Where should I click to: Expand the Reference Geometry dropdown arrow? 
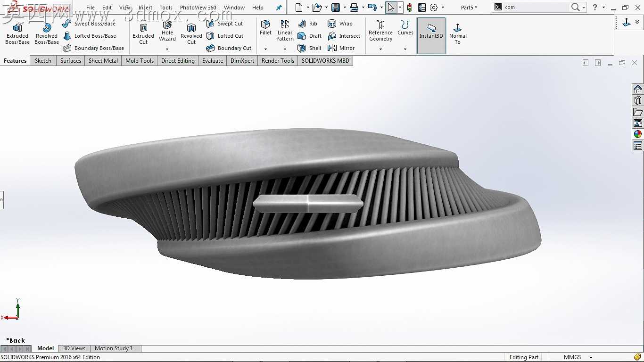(380, 49)
